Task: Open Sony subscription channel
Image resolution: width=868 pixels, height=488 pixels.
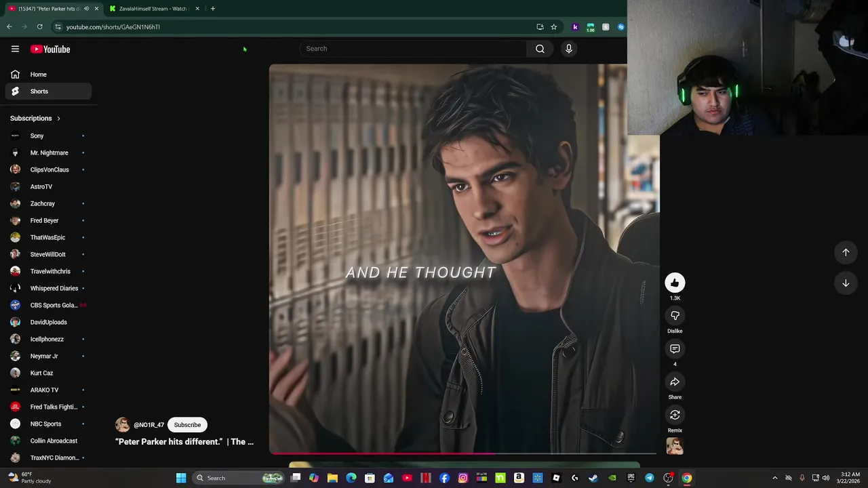Action: click(48, 136)
